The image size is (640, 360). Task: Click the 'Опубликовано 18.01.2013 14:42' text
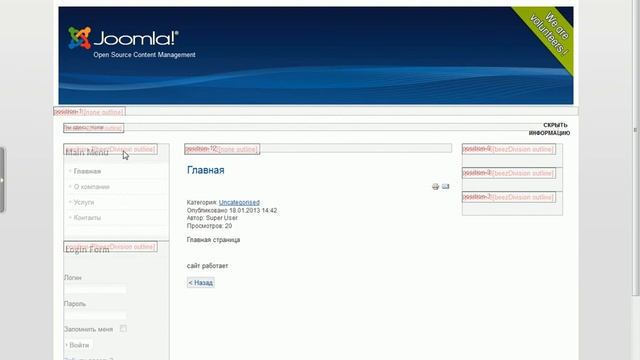click(x=232, y=211)
